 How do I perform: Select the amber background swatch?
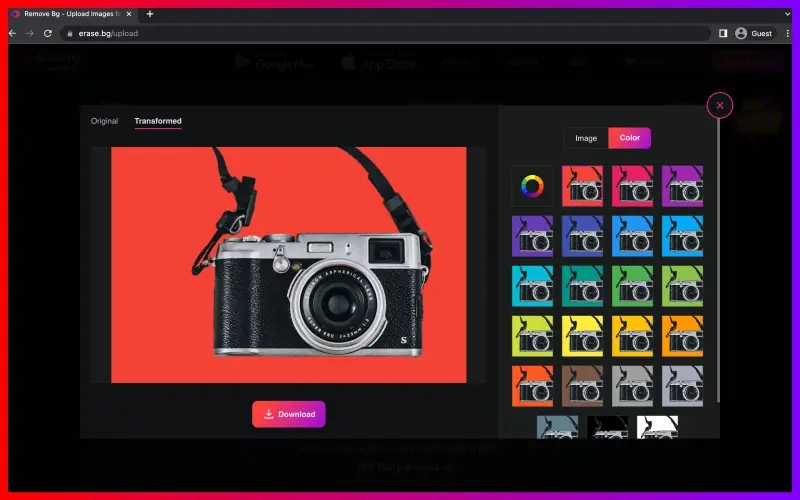coord(632,336)
